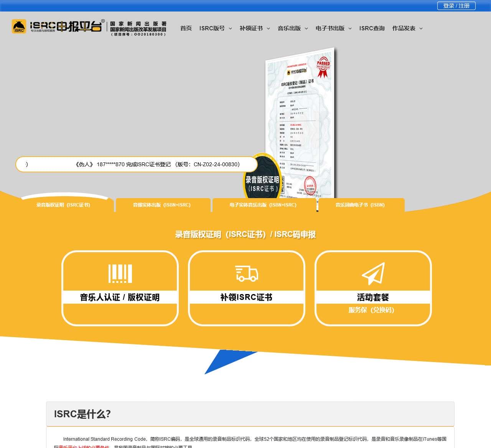This screenshot has width=491, height=448.
Task: Open the ISRC查询 page
Action: (x=372, y=28)
